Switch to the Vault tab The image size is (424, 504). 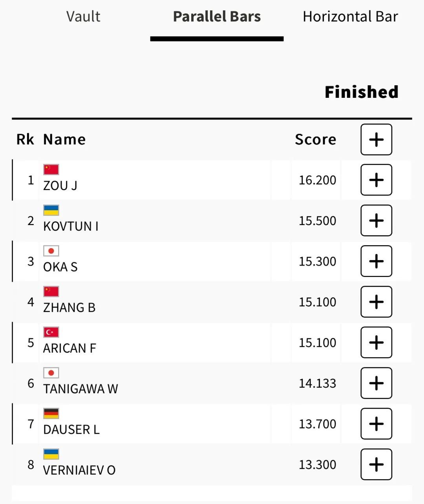83,16
